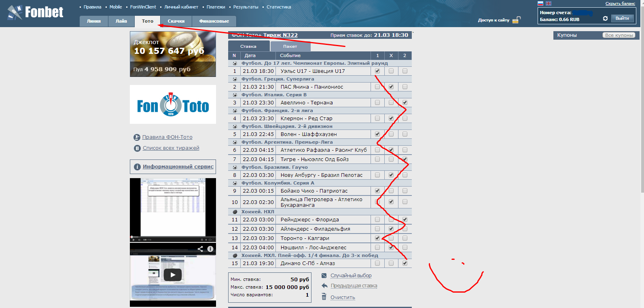Click the icon beside Правила ФОН-Тото
The width and height of the screenshot is (644, 308).
(137, 137)
